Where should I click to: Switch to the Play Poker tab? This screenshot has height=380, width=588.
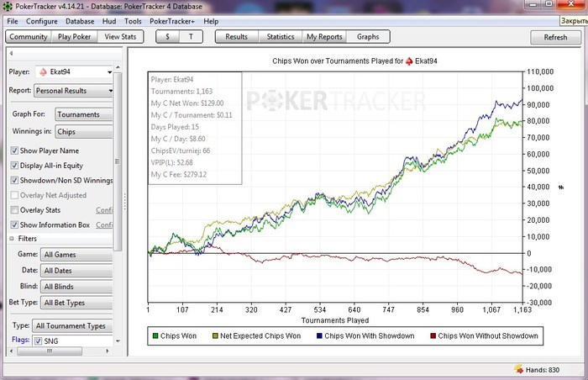74,37
